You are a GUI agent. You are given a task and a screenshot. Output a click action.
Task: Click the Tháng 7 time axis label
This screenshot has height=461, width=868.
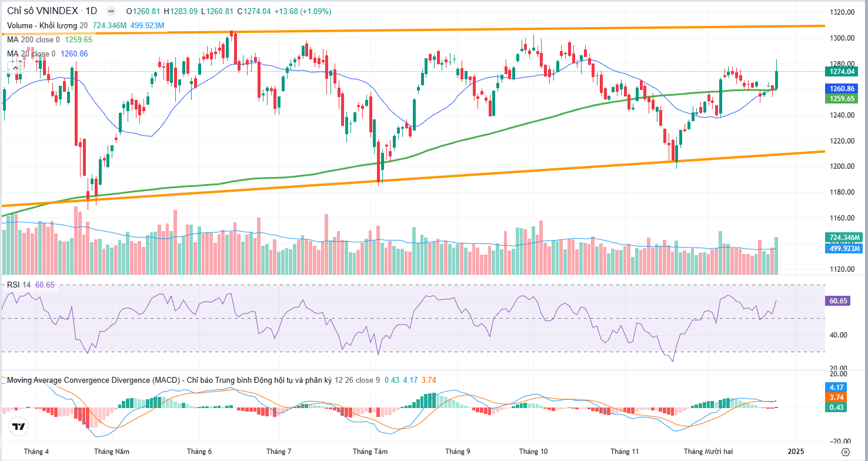click(279, 452)
